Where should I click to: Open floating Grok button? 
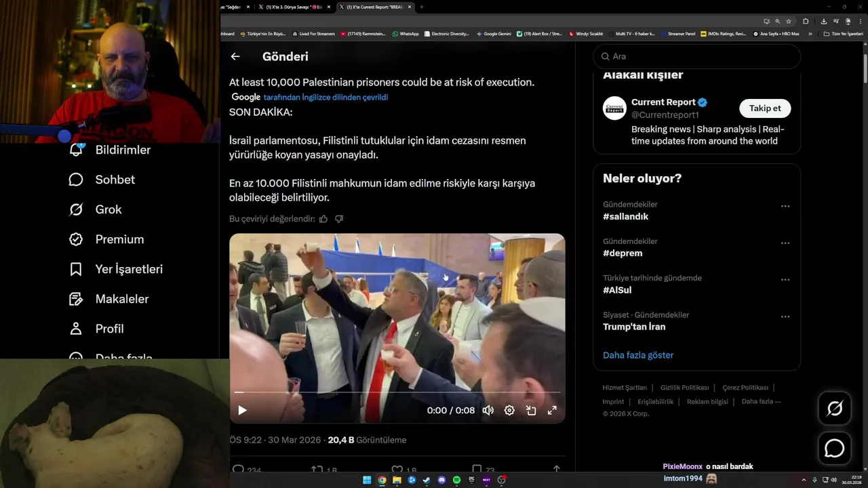[834, 408]
